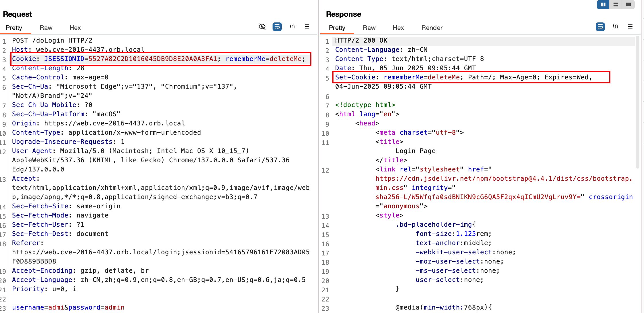644x313 pixels.
Task: Open the Response Hex tab
Action: pos(398,28)
